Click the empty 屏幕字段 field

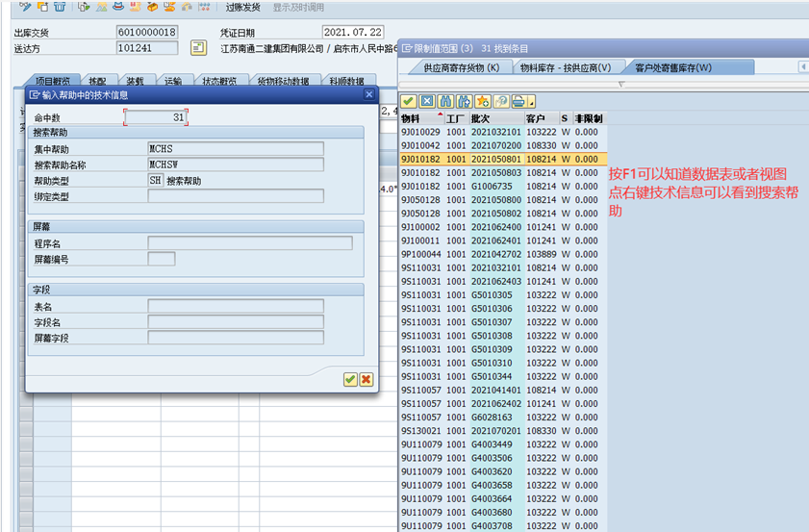(x=236, y=338)
